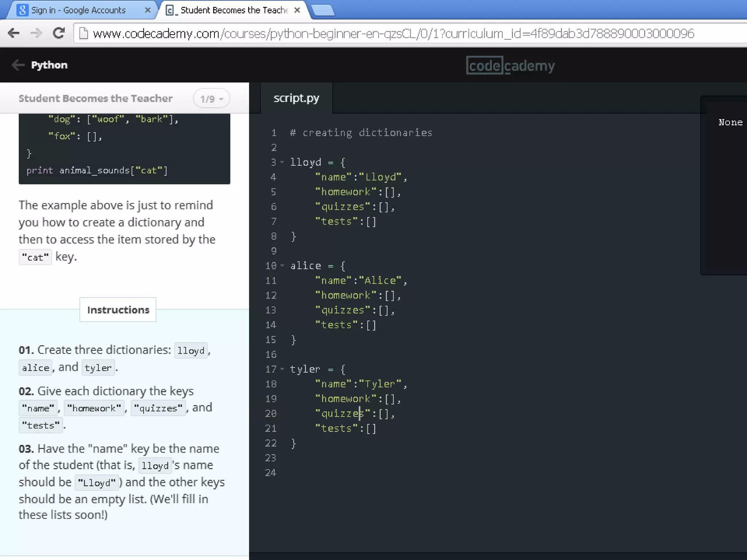Click the line '"name":"Lloyd",' in editor

(x=361, y=177)
